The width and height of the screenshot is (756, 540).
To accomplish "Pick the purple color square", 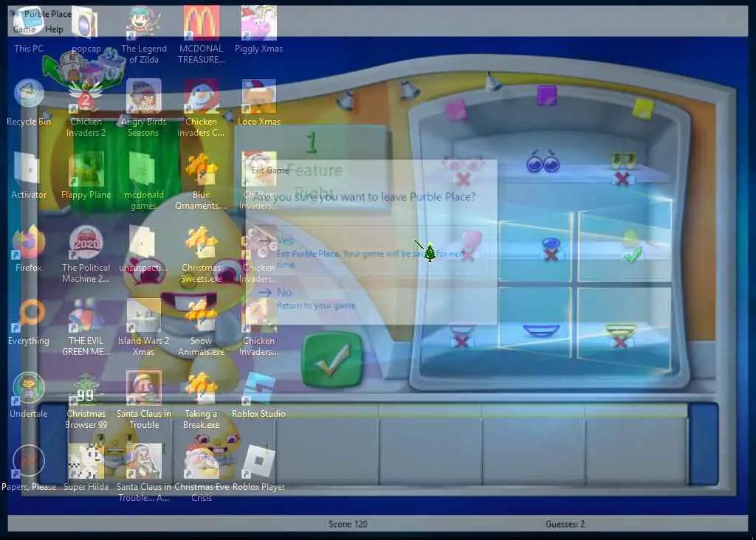I will (547, 95).
